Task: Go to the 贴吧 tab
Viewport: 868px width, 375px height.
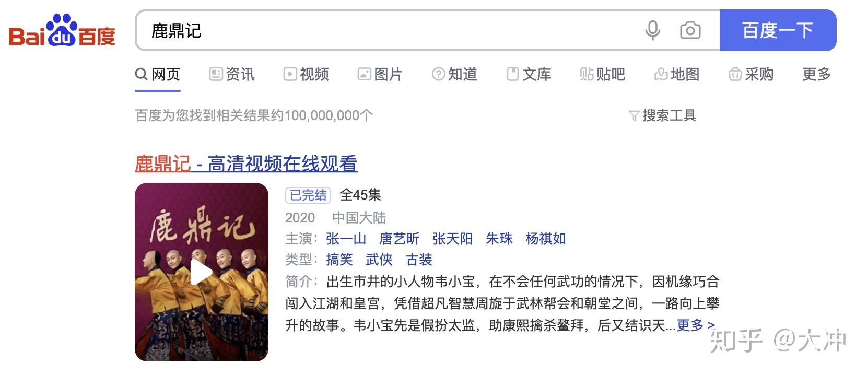Action: 603,74
